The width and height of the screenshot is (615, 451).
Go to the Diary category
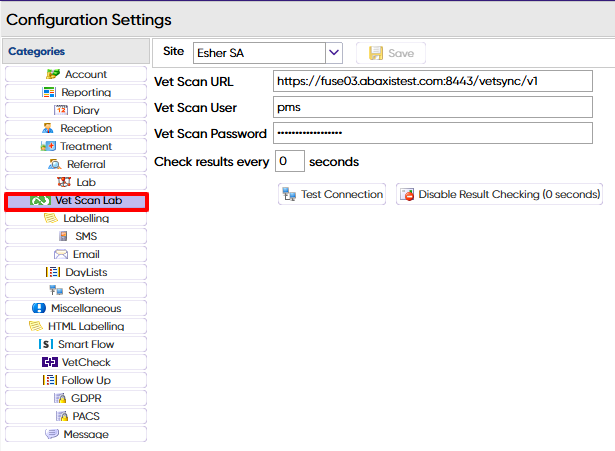coord(76,110)
